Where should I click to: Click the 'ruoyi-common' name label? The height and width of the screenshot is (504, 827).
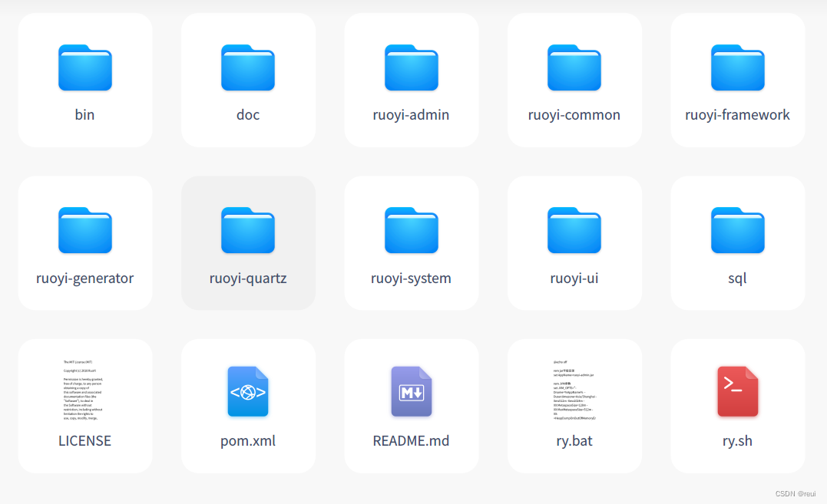574,115
